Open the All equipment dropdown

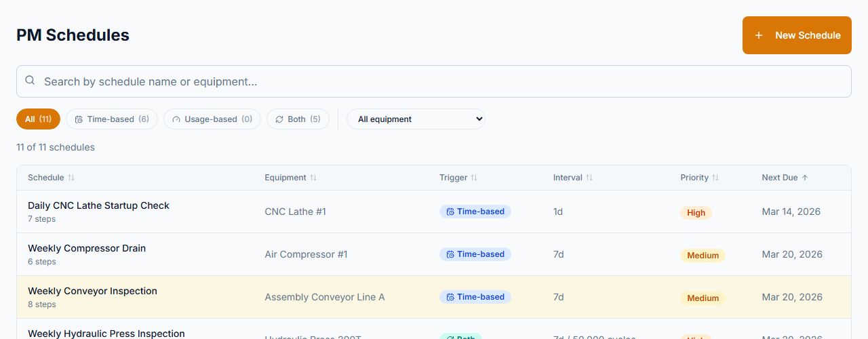[x=416, y=119]
